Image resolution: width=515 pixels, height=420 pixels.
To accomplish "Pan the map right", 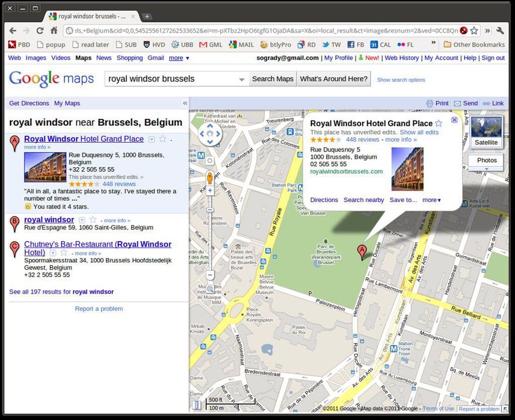I will [218, 133].
